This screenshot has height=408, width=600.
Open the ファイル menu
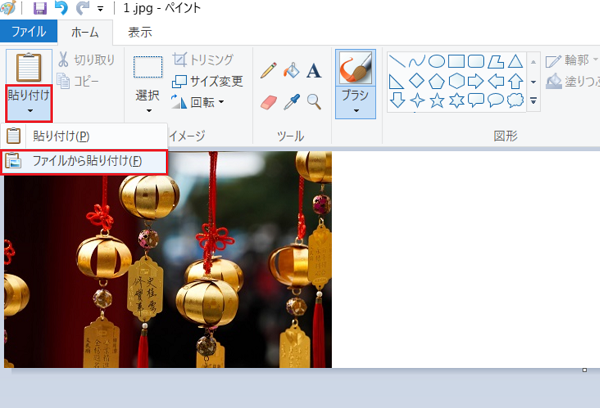point(29,31)
